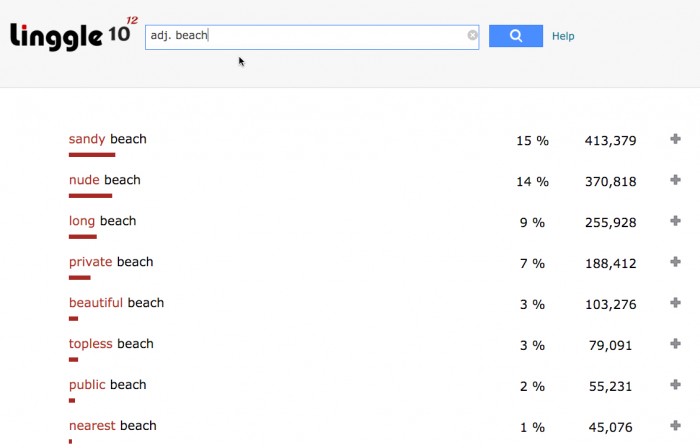Viewport: 700px width, 448px height.
Task: Clear the search box with the x icon
Action: [x=472, y=36]
